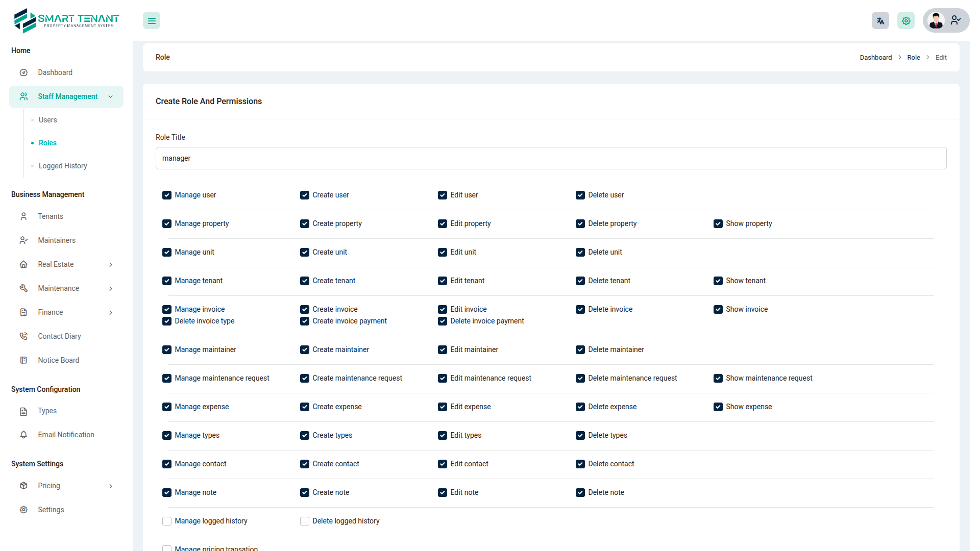The height and width of the screenshot is (551, 980).
Task: Click the hamburger menu toggle icon
Action: (152, 21)
